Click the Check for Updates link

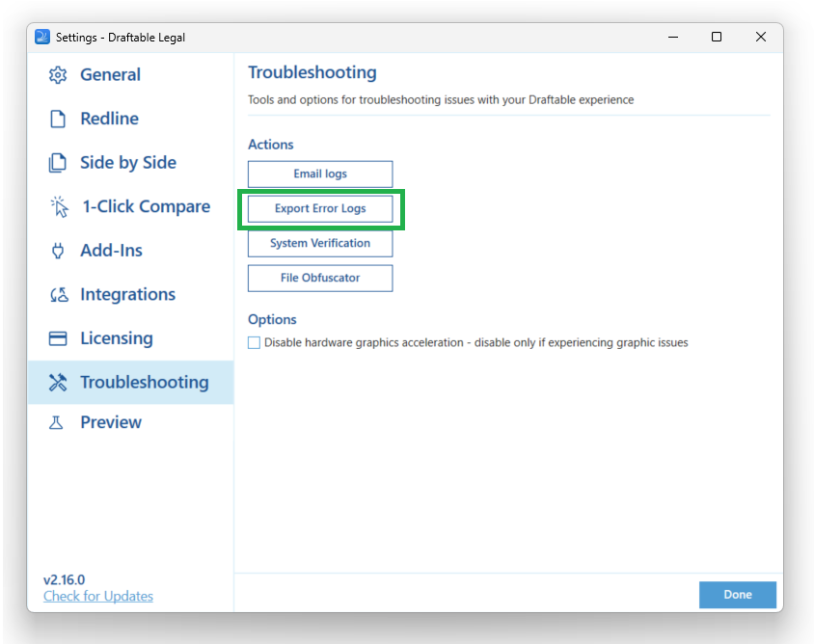click(98, 596)
